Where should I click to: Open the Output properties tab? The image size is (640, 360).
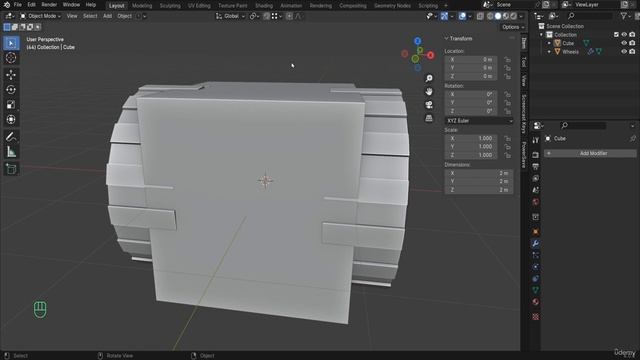(536, 167)
